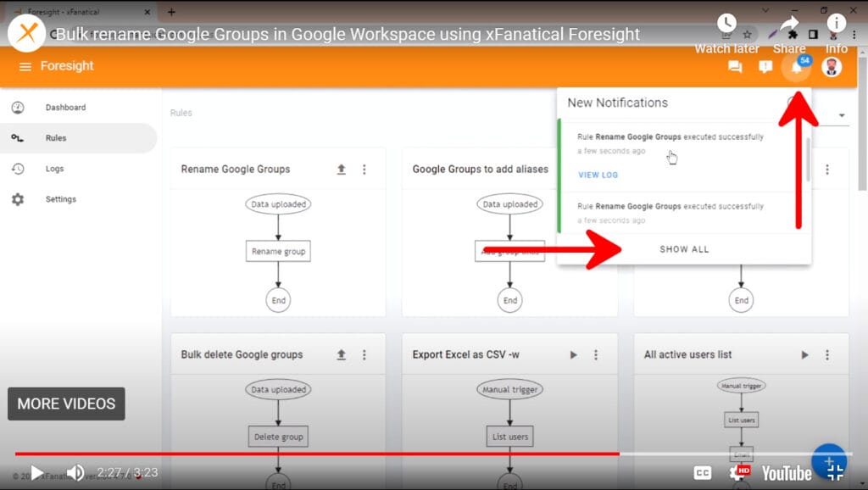This screenshot has height=490, width=868.
Task: Open the profile avatar in the top bar
Action: (x=832, y=66)
